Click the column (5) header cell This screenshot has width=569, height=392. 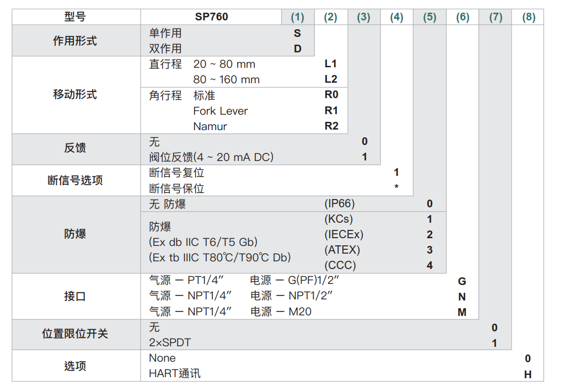pos(430,17)
